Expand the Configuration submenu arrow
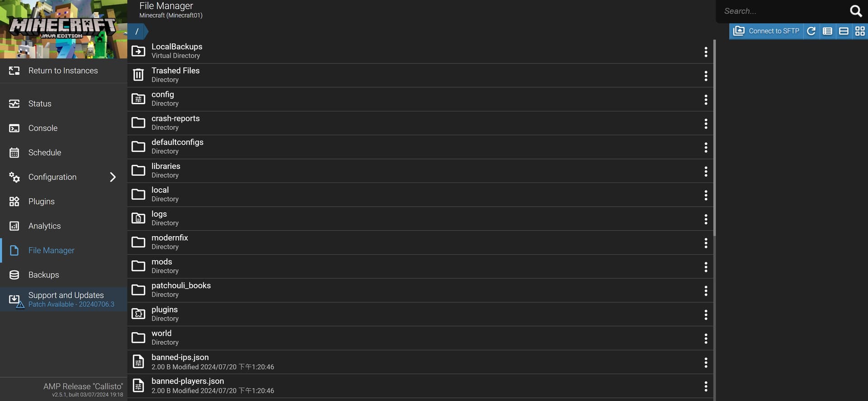Screen dimensions: 868x401 coord(113,177)
